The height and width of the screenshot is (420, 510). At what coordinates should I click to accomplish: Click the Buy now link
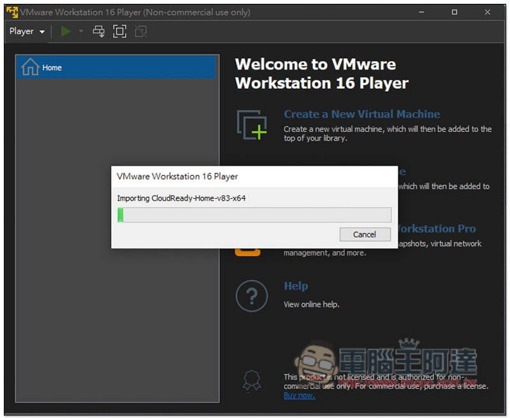299,396
